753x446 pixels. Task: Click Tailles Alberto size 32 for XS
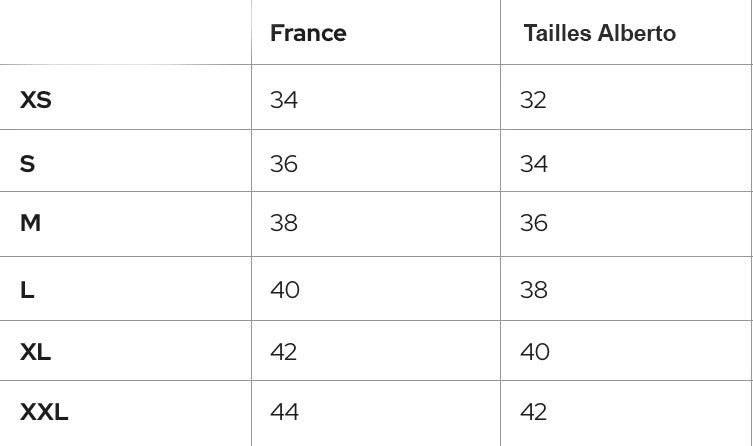coord(534,100)
